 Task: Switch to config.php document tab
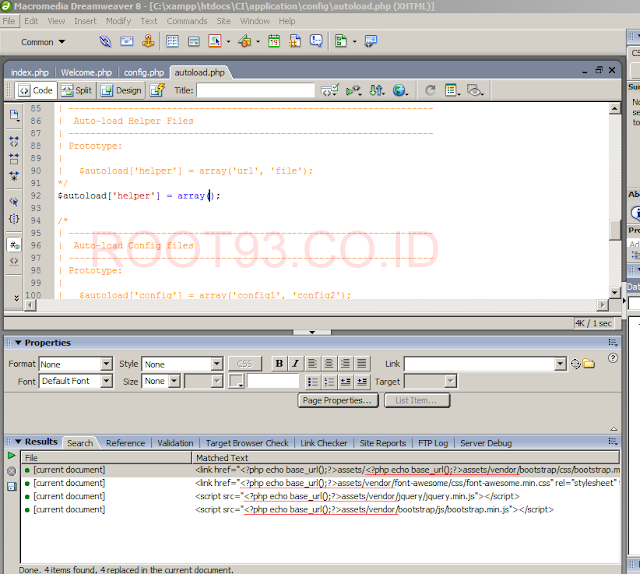click(144, 73)
